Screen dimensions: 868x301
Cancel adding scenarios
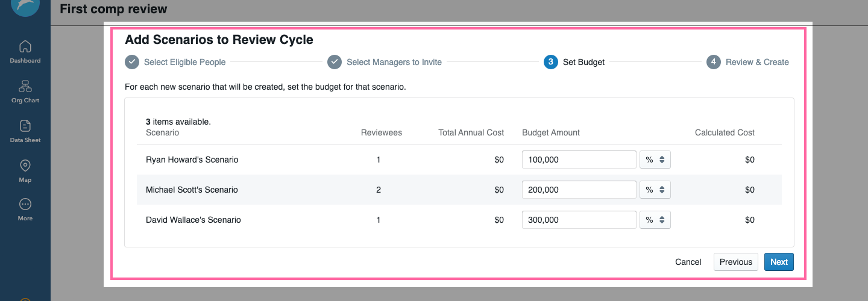point(688,262)
